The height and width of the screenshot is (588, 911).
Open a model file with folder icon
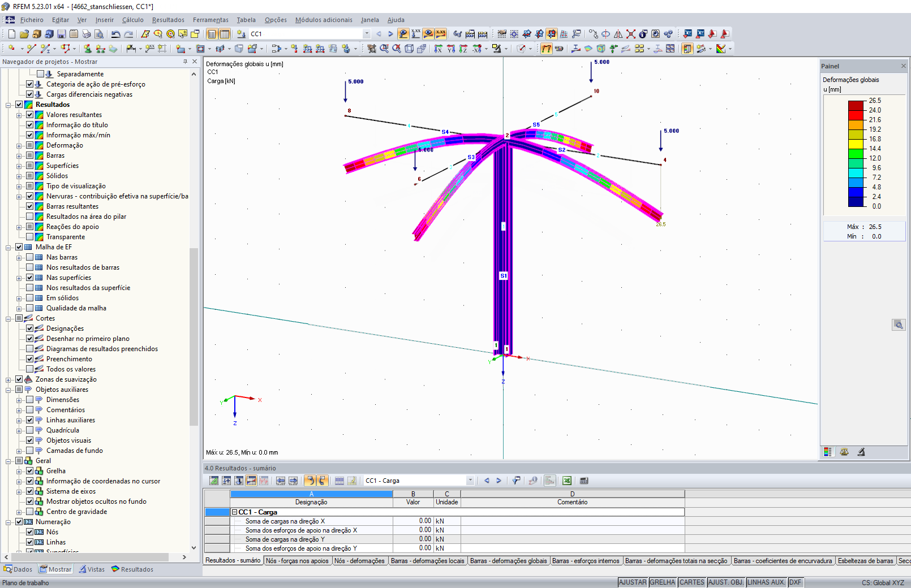[24, 34]
